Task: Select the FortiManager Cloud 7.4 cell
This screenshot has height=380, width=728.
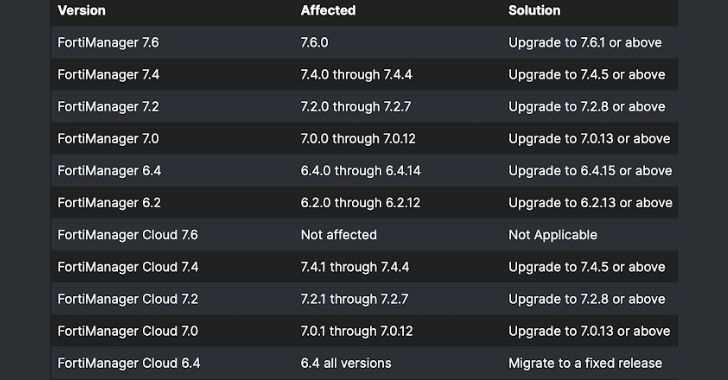Action: pos(128,267)
